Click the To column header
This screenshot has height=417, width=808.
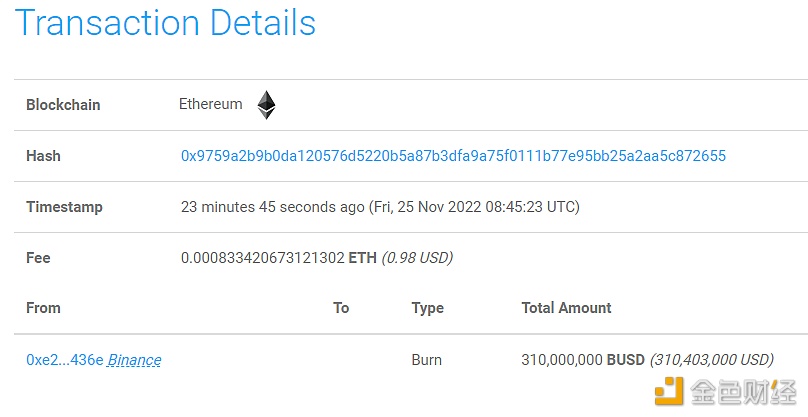point(341,308)
